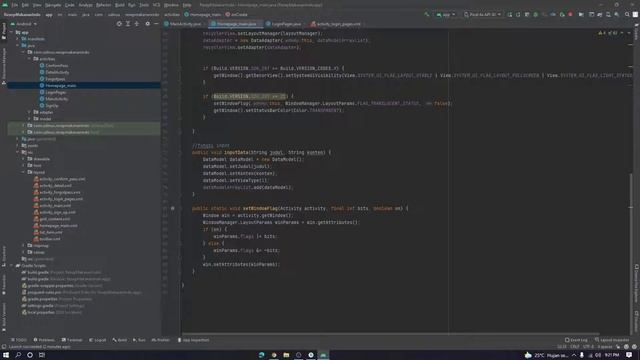Click the Search Everywhere magnifier icon
Viewport: 640px width, 360px height.
coord(627,14)
